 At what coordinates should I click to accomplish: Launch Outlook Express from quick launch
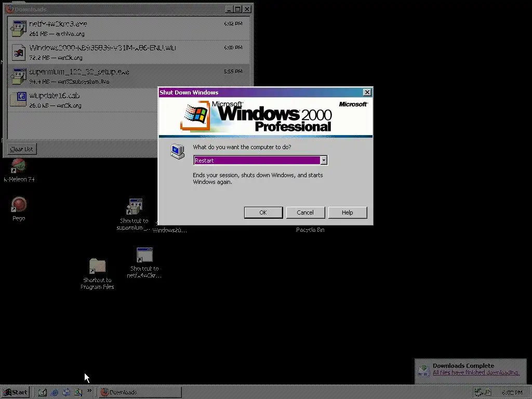[x=66, y=392]
